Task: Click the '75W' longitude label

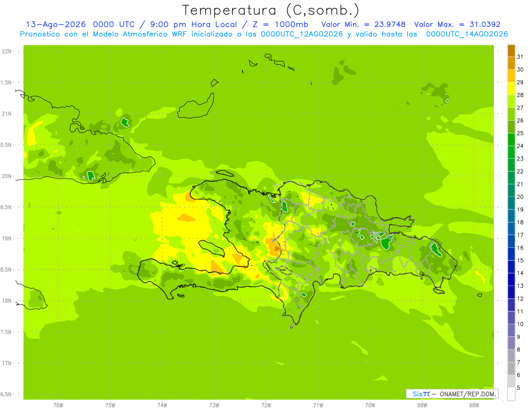Action: tap(110, 405)
